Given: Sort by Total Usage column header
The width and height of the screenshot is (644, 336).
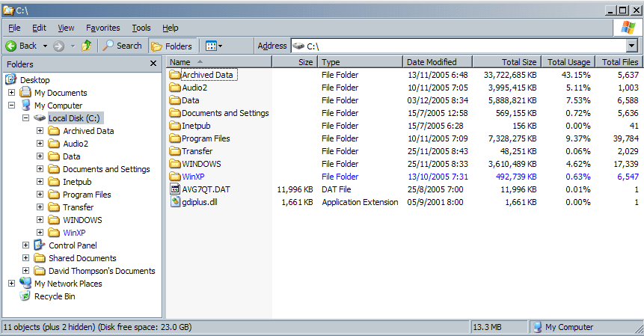Looking at the screenshot, I should click(569, 62).
